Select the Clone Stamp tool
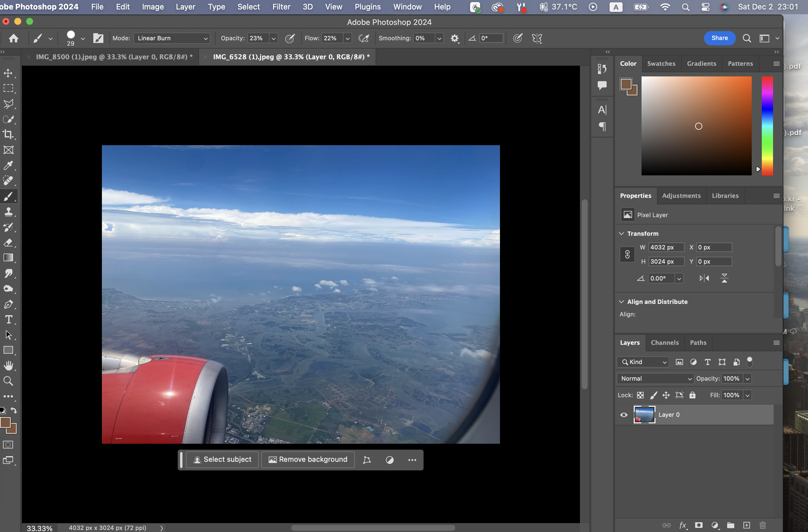 coord(8,212)
